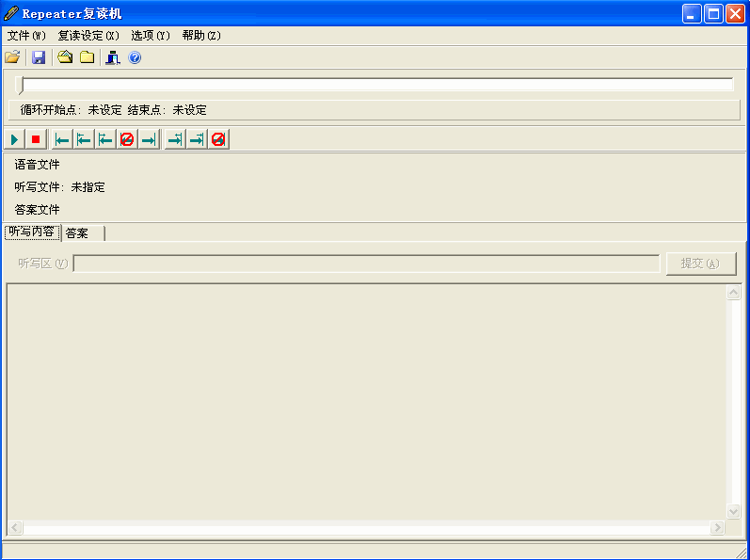This screenshot has width=750, height=560.
Task: Close the Repeater复读机 window
Action: 735,14
